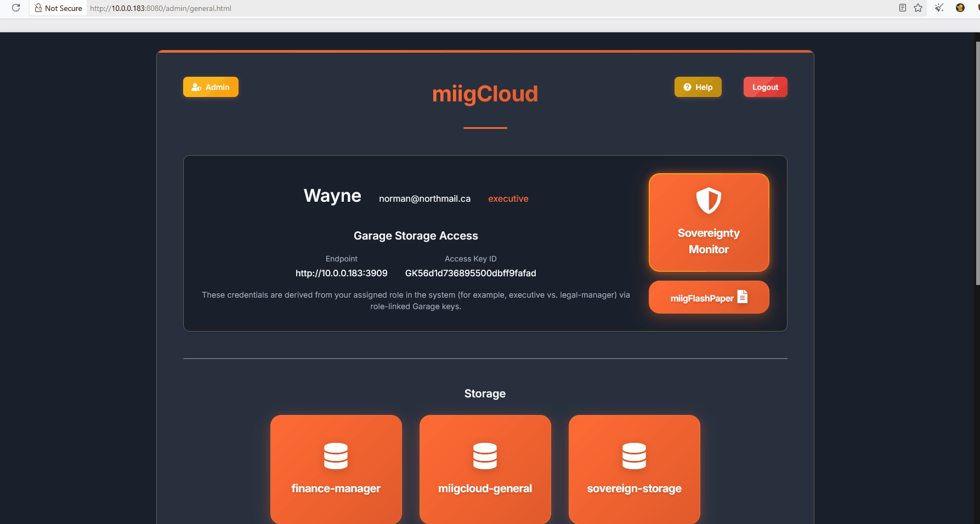Select the miigcloud-general database icon
Viewport: 980px width, 524px height.
(485, 455)
